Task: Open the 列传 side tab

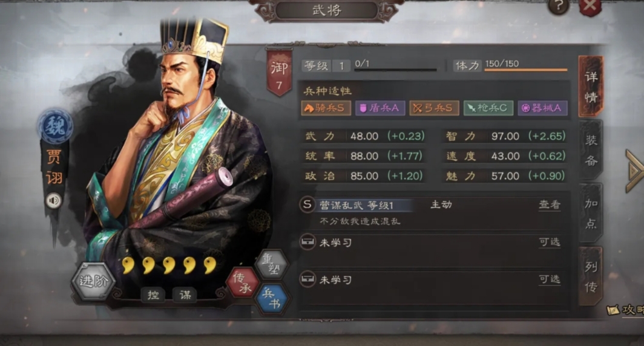Action: point(591,276)
